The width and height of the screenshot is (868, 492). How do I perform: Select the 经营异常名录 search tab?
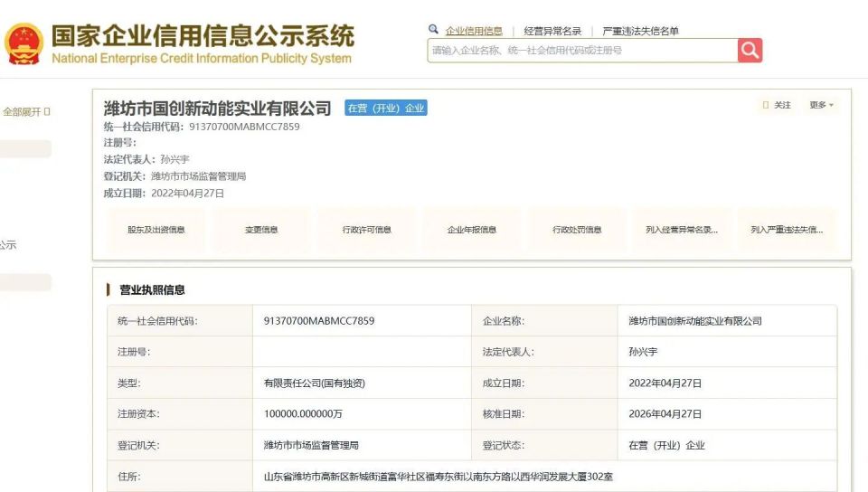click(x=552, y=31)
